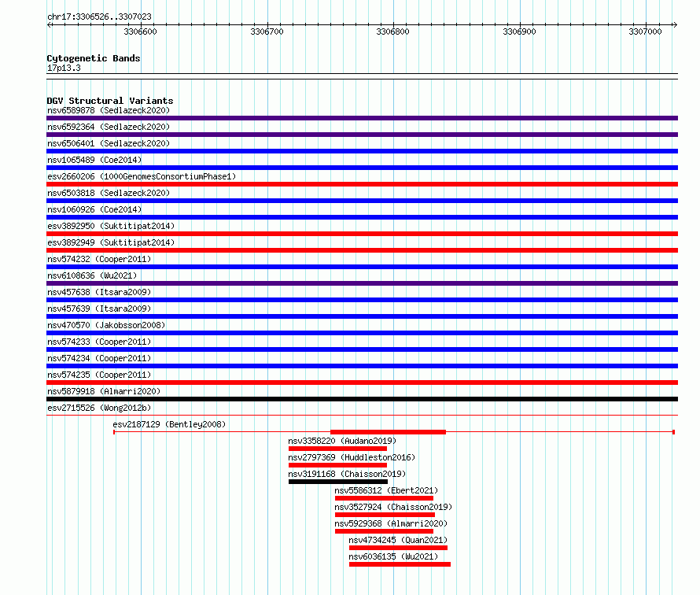Image resolution: width=700 pixels, height=595 pixels.
Task: Click the chr17:3306526..3307023 region label
Action: (99, 17)
